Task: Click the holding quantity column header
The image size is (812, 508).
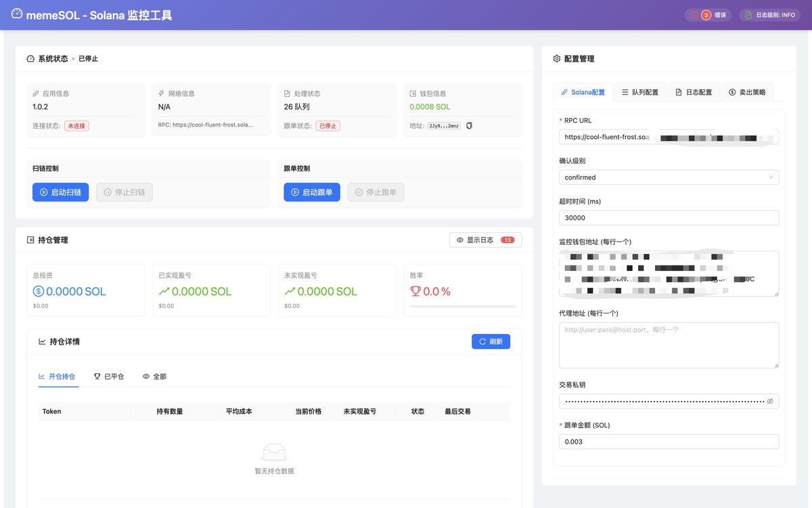Action: click(x=169, y=411)
